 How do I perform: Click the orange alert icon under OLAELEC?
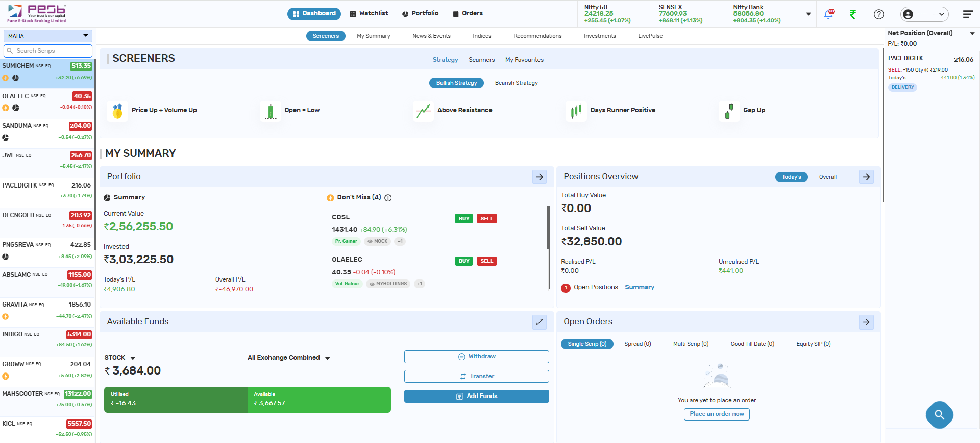tap(6, 108)
